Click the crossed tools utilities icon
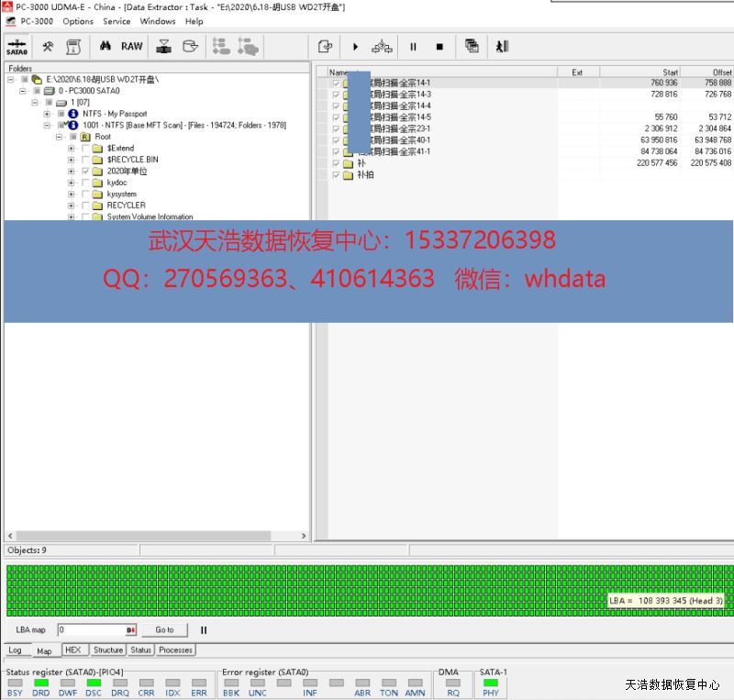This screenshot has width=734, height=700. tap(48, 46)
